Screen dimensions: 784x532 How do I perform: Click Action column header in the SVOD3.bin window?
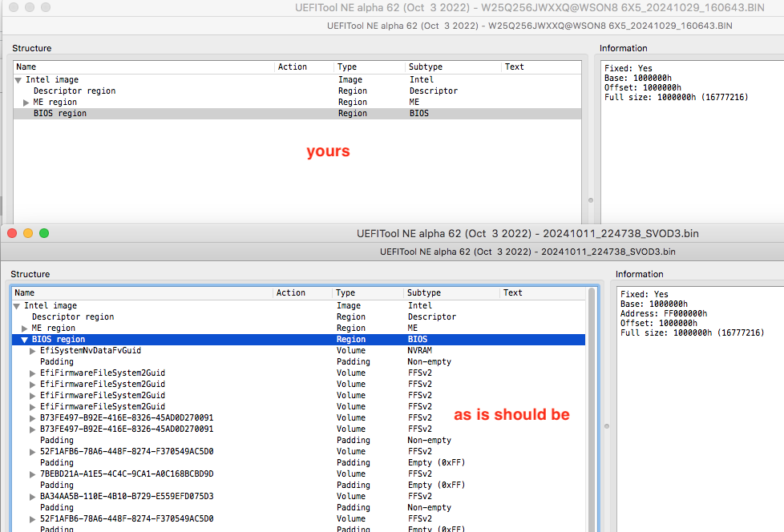tap(302, 292)
